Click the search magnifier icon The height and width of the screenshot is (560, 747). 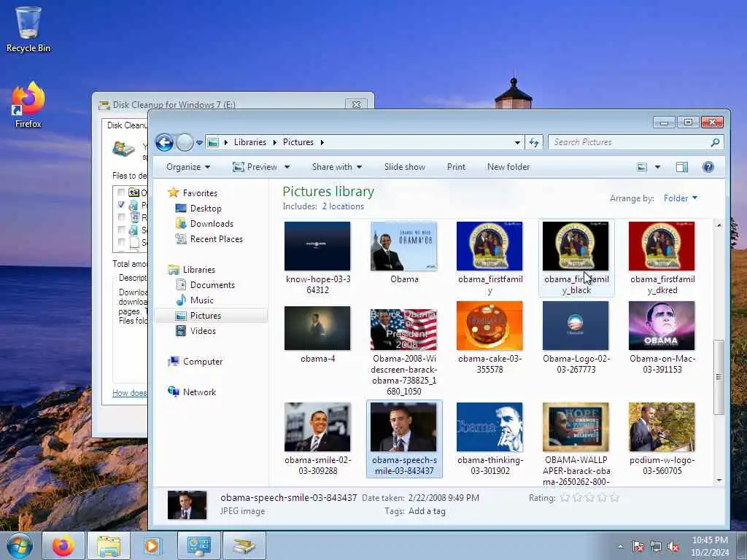(715, 142)
